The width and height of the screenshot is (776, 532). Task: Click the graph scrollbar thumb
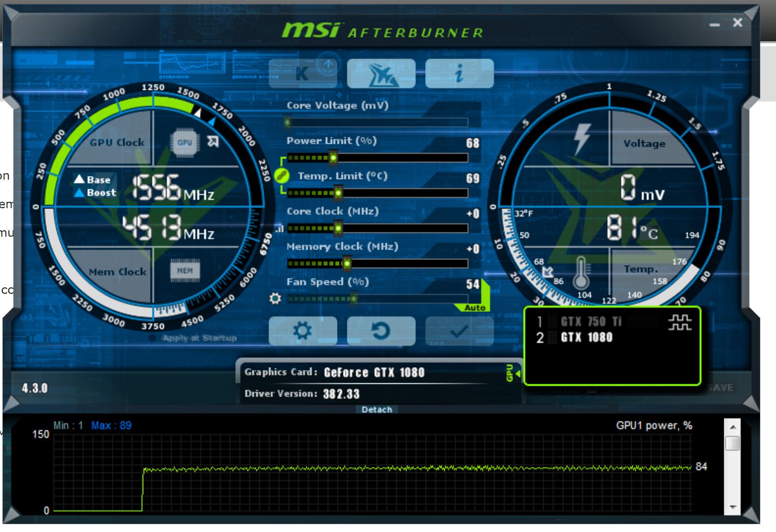click(x=733, y=443)
